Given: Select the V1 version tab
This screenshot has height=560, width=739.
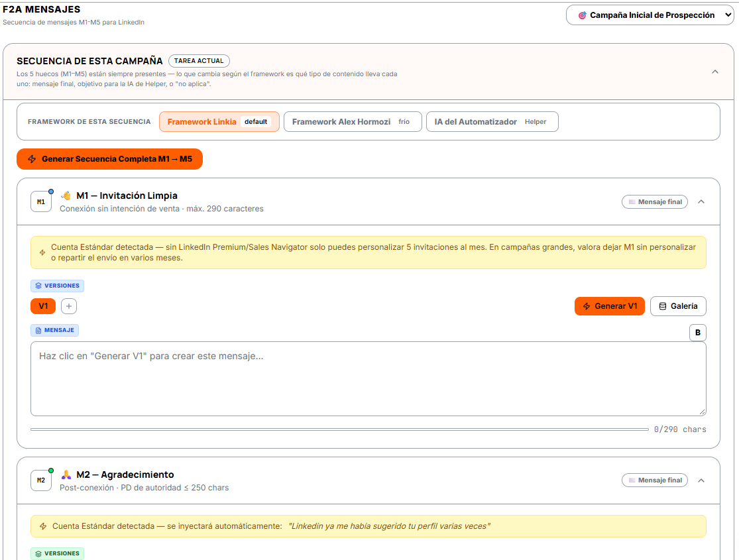Looking at the screenshot, I should click(43, 306).
